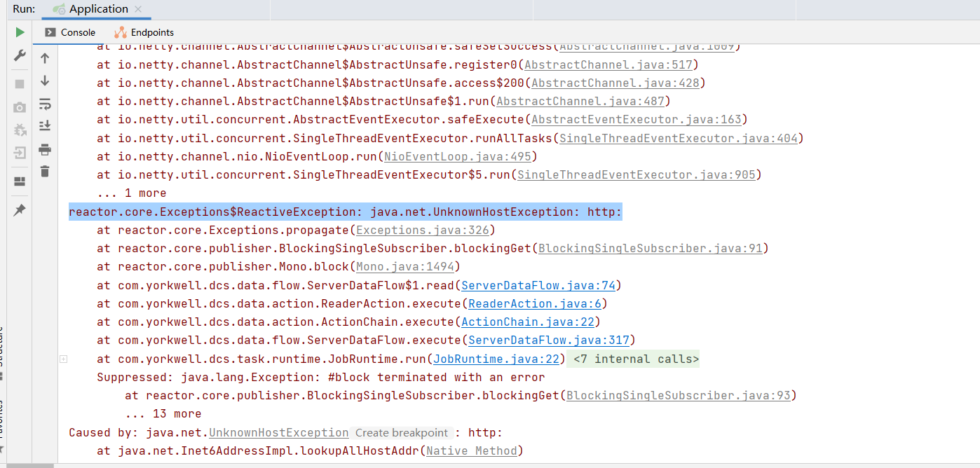Navigate down the stack trace with arrow icon

pos(44,81)
